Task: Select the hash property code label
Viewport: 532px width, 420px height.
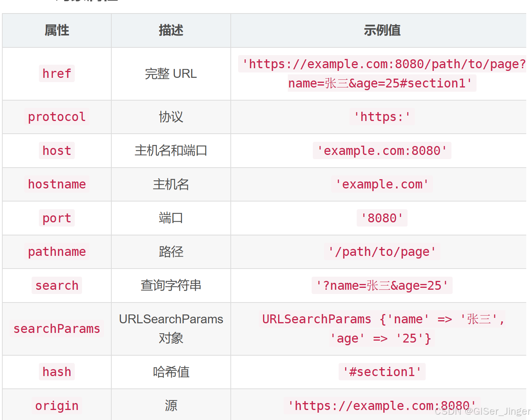Action: [x=57, y=371]
